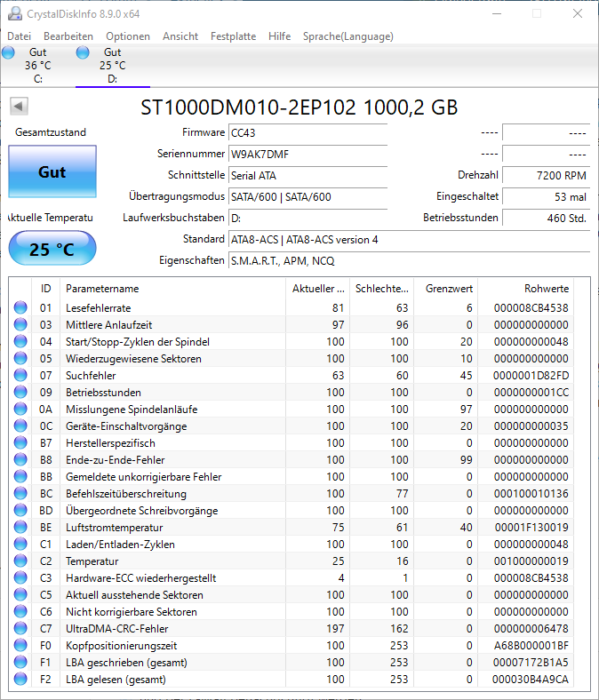Click the status orb for drive C:
The width and height of the screenshot is (599, 700).
tap(8, 52)
